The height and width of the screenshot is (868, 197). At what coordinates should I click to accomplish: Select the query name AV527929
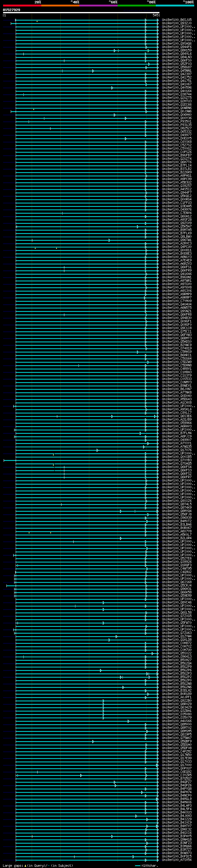pos(11,10)
